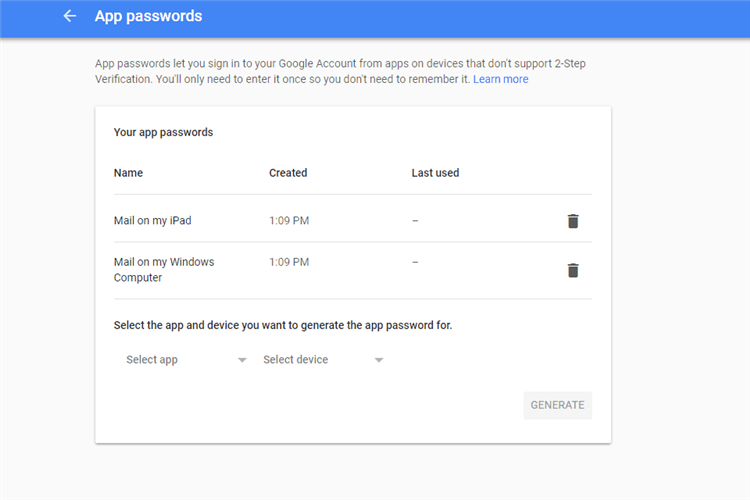Image resolution: width=750 pixels, height=500 pixels.
Task: Click the iPad entry's 1:09 PM created time
Action: coord(289,221)
